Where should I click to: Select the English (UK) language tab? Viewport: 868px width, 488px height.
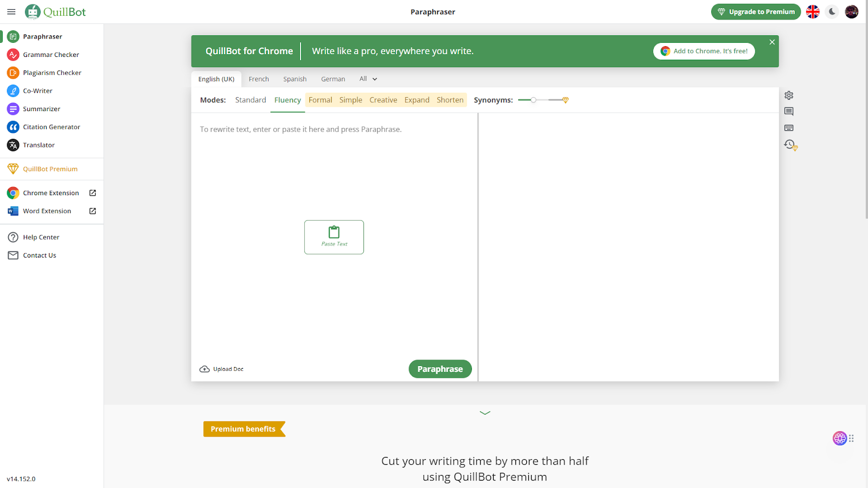pyautogui.click(x=216, y=79)
